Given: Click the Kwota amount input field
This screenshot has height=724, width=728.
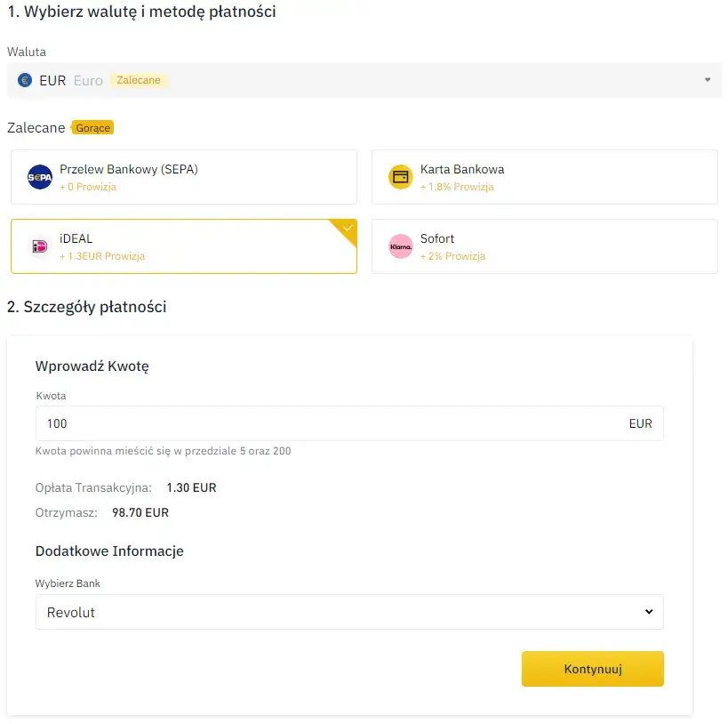Looking at the screenshot, I should click(267, 423).
